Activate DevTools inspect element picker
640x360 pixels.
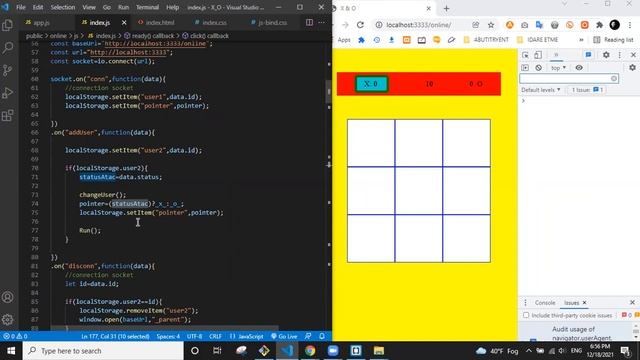click(525, 55)
